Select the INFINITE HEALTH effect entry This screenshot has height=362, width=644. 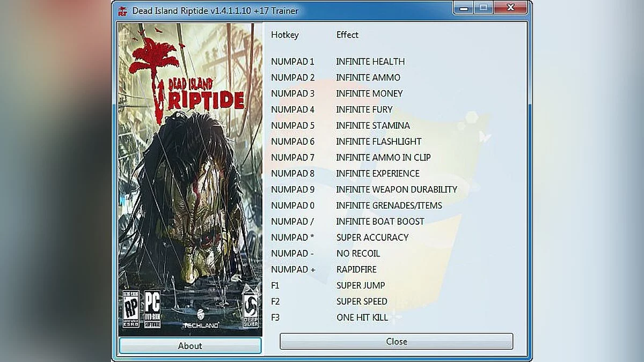pyautogui.click(x=370, y=61)
